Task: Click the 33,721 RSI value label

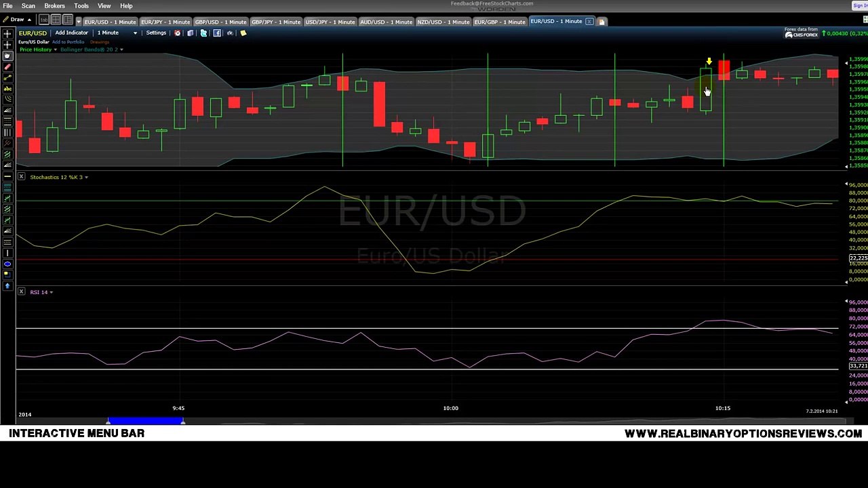Action: point(858,366)
